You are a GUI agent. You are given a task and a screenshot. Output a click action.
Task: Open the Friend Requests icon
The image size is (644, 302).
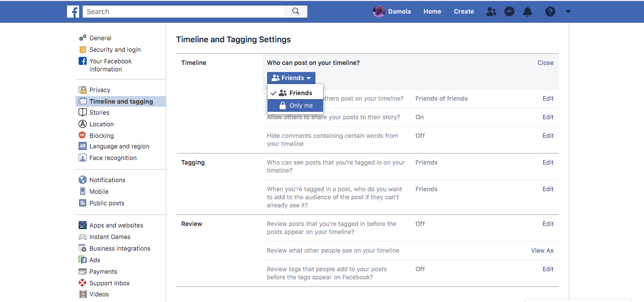[x=491, y=12]
